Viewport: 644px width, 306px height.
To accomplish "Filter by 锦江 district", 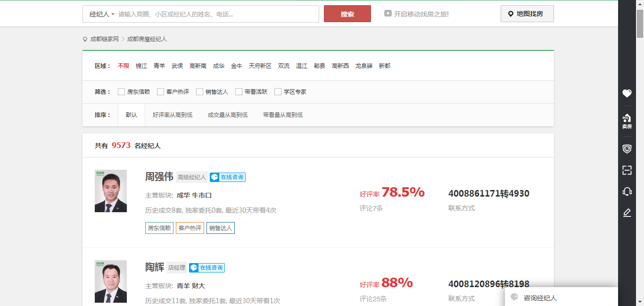I will click(x=141, y=66).
